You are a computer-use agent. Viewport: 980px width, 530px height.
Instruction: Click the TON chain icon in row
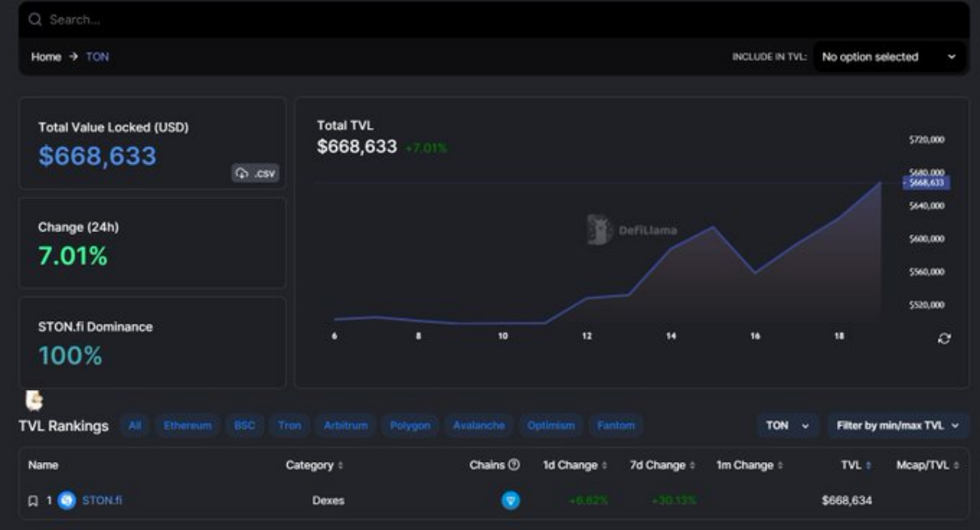[511, 501]
